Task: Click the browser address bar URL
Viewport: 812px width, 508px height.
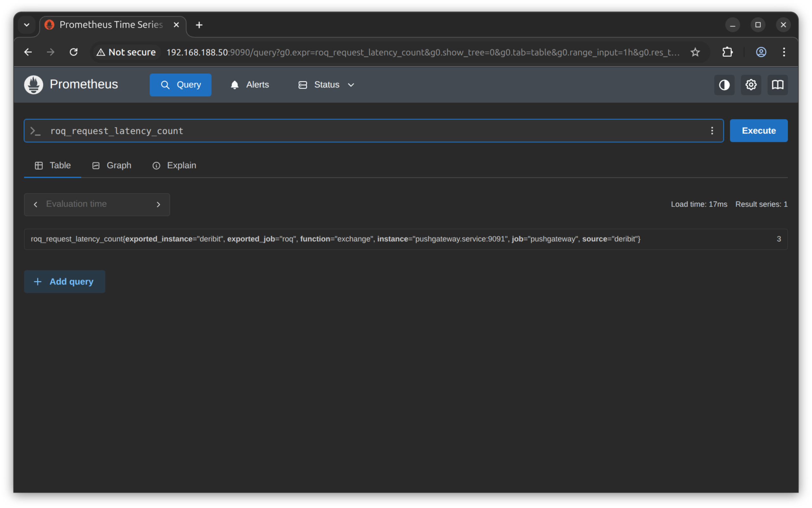Action: pyautogui.click(x=423, y=52)
